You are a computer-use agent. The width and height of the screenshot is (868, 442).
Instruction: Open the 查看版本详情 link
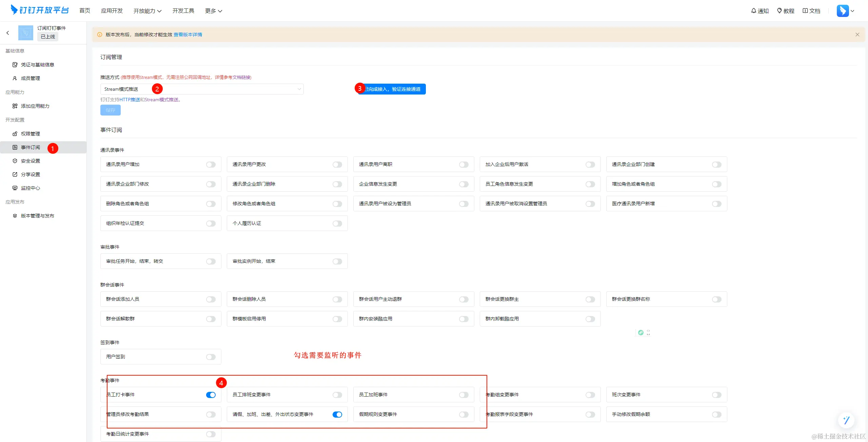coord(188,35)
